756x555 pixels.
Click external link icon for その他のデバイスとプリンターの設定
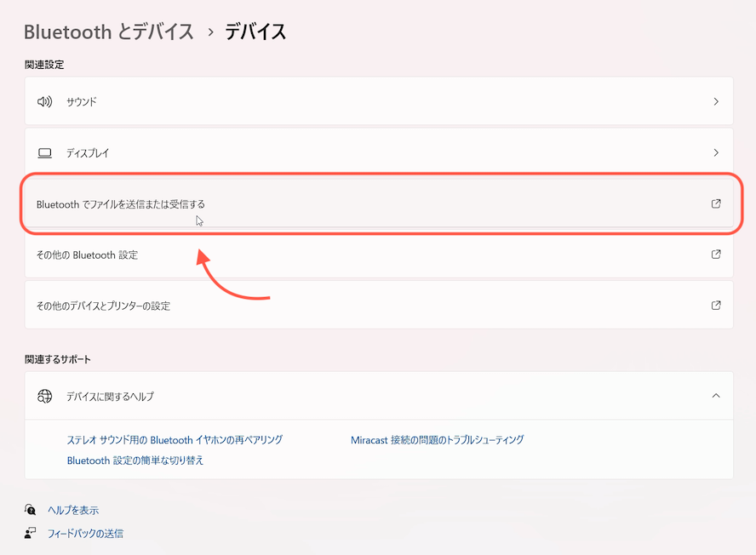[x=716, y=306]
